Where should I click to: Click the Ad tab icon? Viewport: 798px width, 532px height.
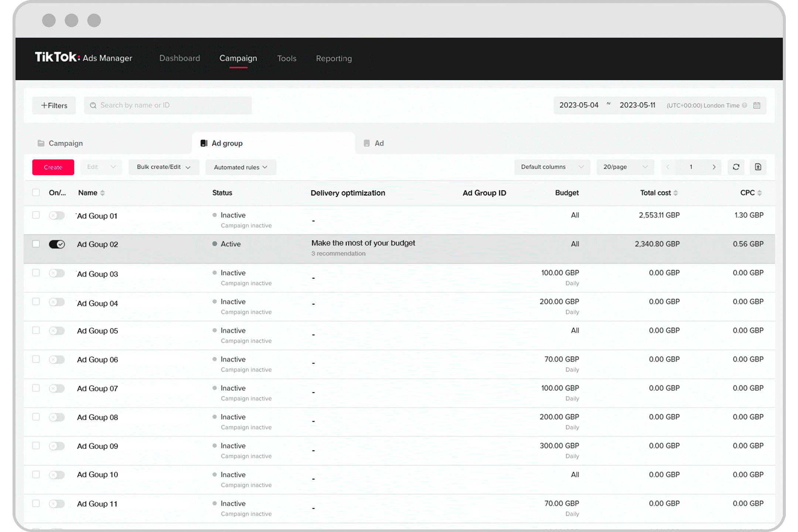coord(367,143)
